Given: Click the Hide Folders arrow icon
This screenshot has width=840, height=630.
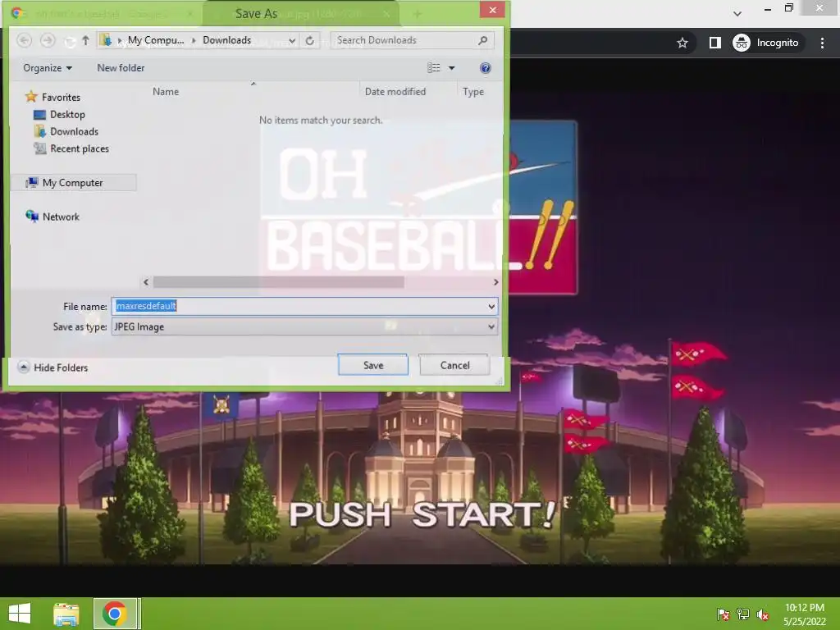Looking at the screenshot, I should point(23,367).
